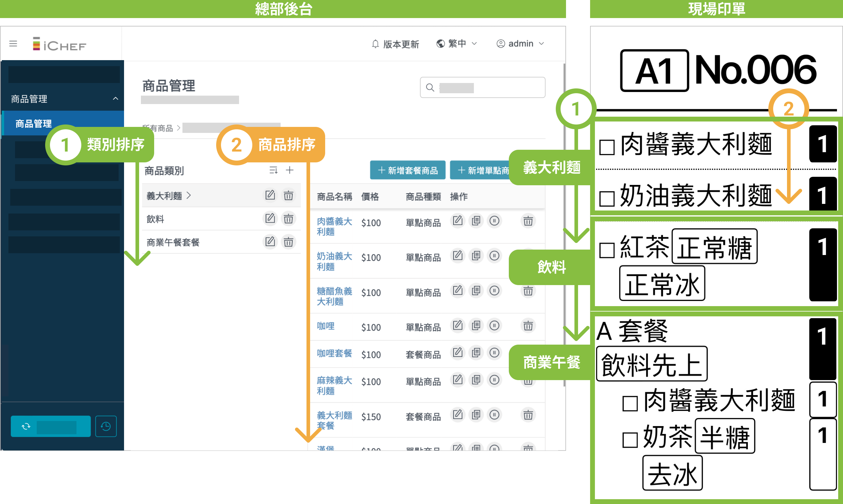Check the 紅茶 checkbox on receipt
Screen dimensions: 843x504
(x=607, y=250)
